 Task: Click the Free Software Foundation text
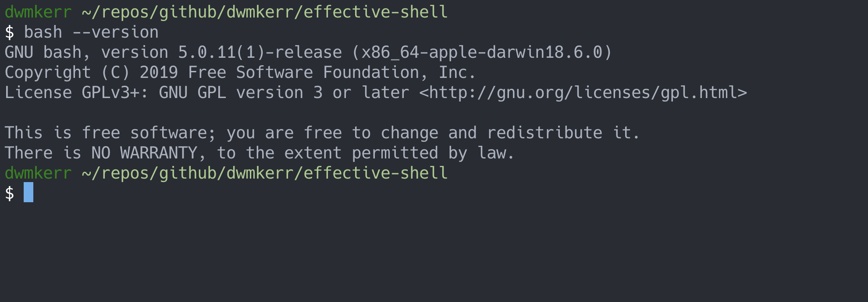pos(303,73)
